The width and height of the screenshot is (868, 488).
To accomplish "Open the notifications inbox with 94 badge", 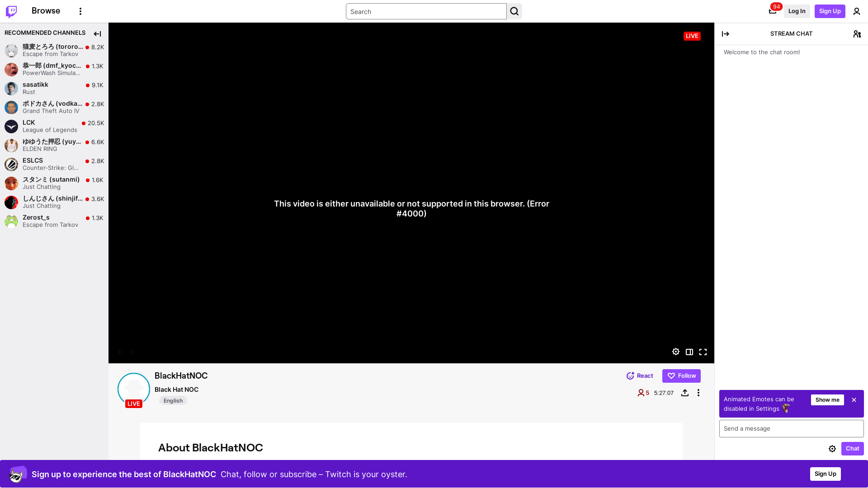I will (773, 11).
